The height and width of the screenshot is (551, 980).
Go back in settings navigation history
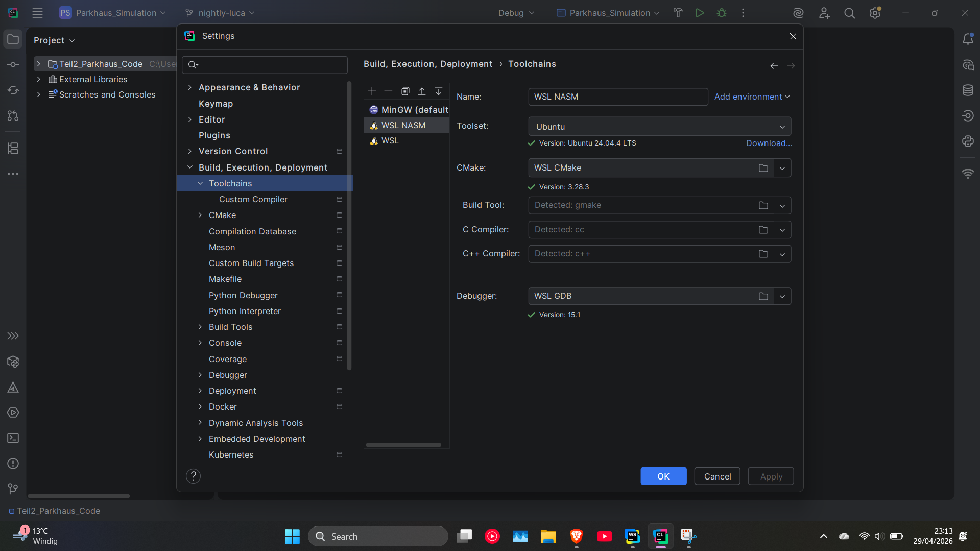pos(774,66)
